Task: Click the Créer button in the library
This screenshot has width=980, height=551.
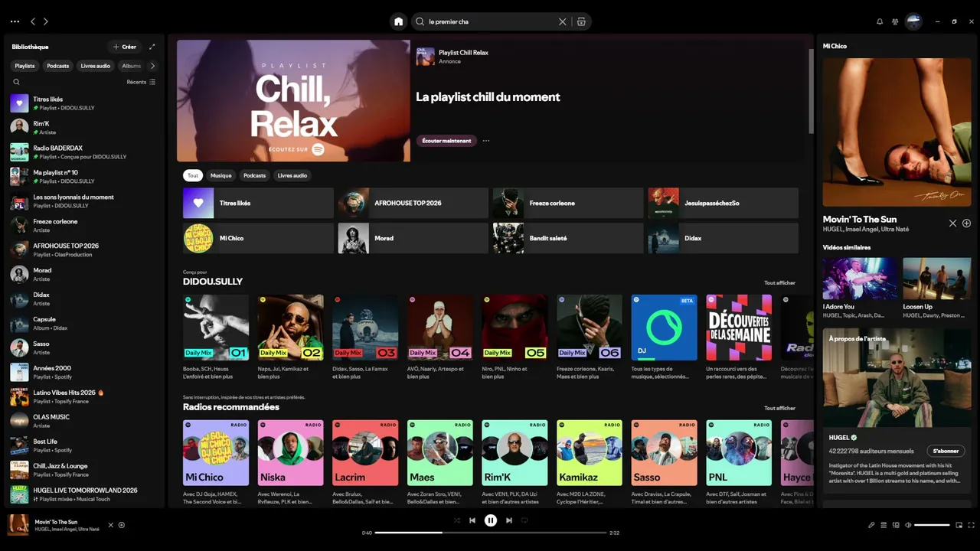Action: (x=125, y=47)
